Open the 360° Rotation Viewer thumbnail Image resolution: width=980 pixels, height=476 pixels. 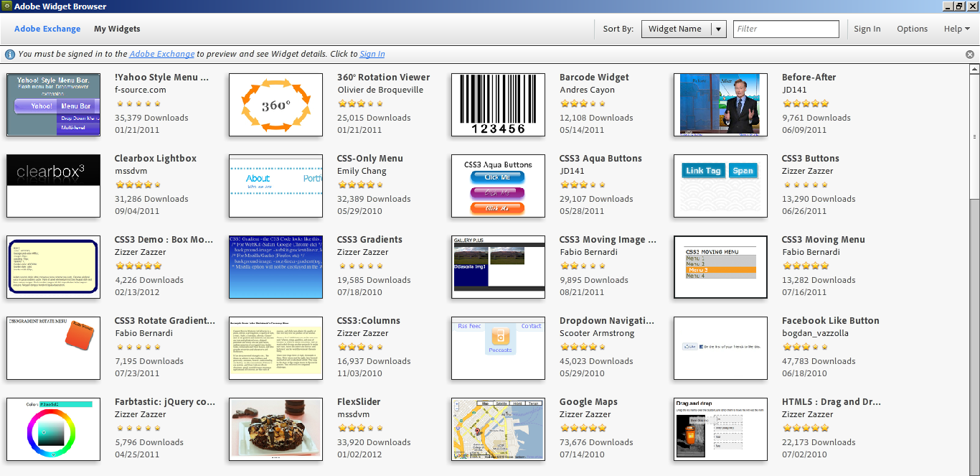pyautogui.click(x=276, y=105)
